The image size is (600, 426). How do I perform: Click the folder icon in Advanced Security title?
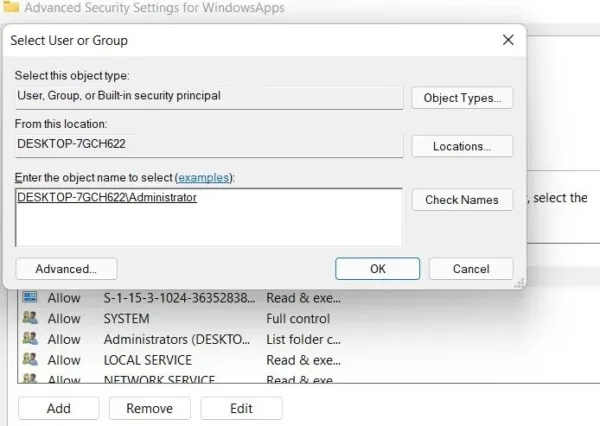click(11, 7)
